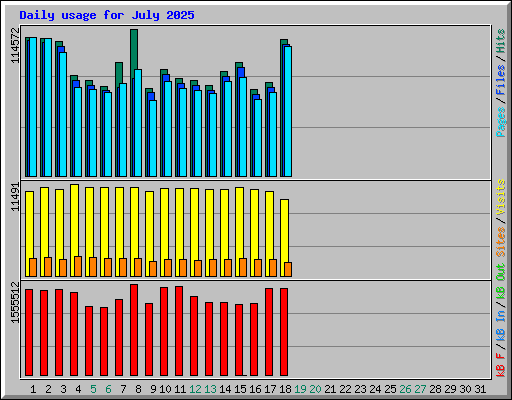Click the "kB In" legend label
512x400 pixels.
pos(501,325)
